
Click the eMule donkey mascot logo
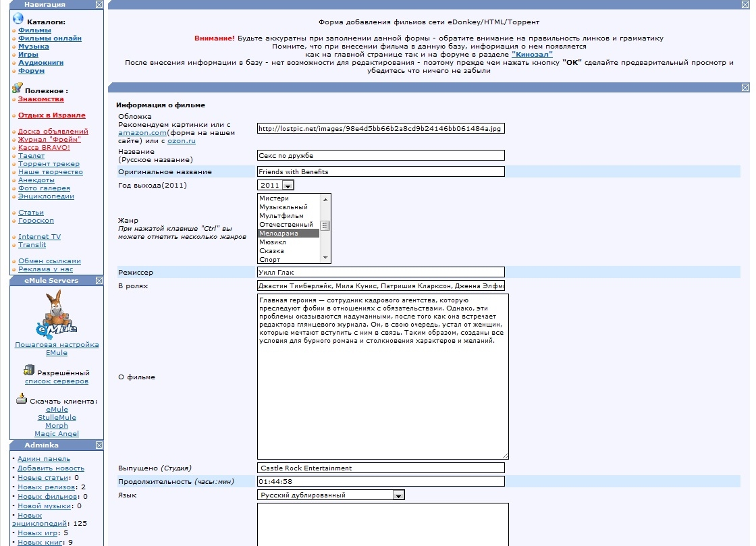[57, 315]
